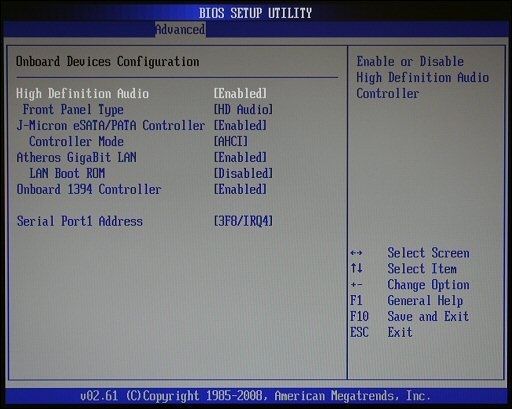Open Serial Port1 Address 3F8/IRQ4 option

click(x=243, y=221)
